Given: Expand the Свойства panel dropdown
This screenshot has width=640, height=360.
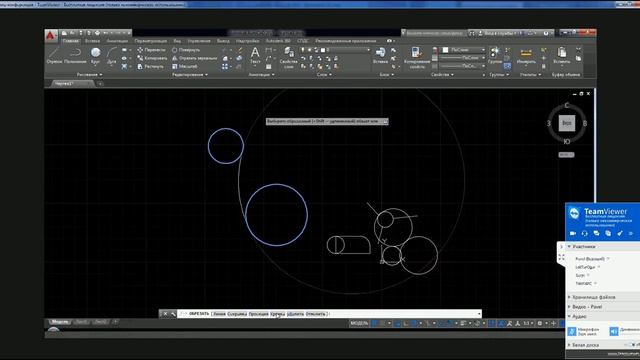Looking at the screenshot, I should (442, 75).
